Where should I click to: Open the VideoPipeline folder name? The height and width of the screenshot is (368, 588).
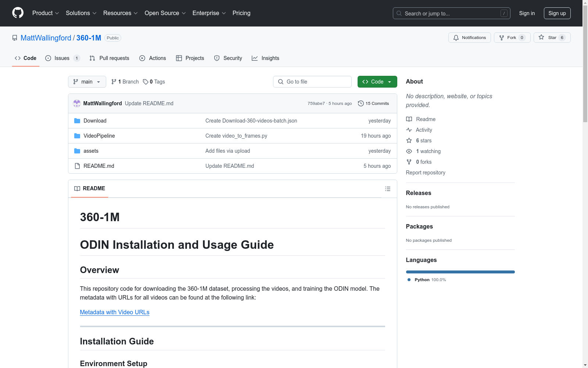click(x=99, y=136)
